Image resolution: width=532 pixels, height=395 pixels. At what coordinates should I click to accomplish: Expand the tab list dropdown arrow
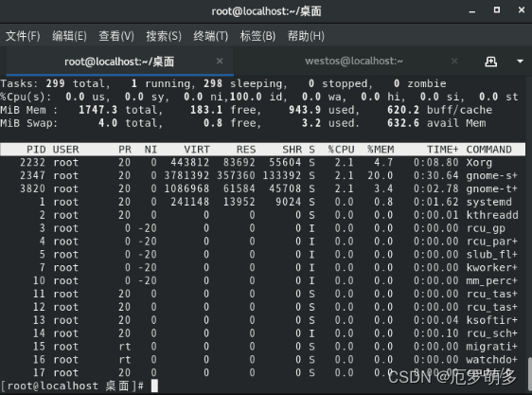click(x=520, y=62)
